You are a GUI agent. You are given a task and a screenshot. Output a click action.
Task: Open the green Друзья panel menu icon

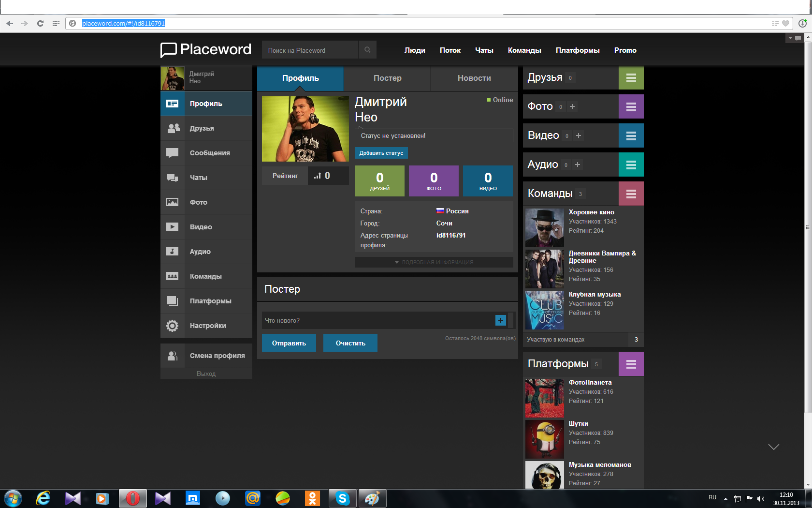(x=631, y=78)
